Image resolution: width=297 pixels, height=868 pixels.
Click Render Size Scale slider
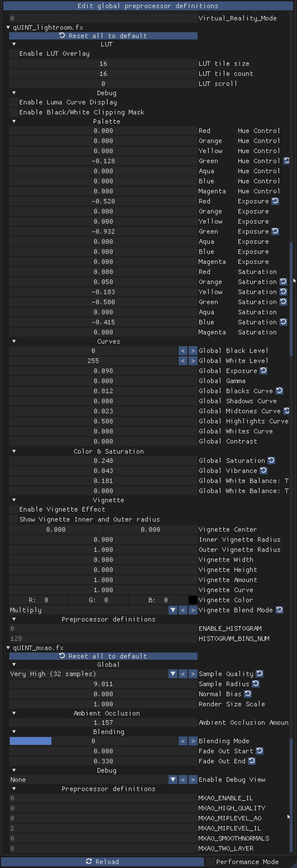tap(103, 704)
